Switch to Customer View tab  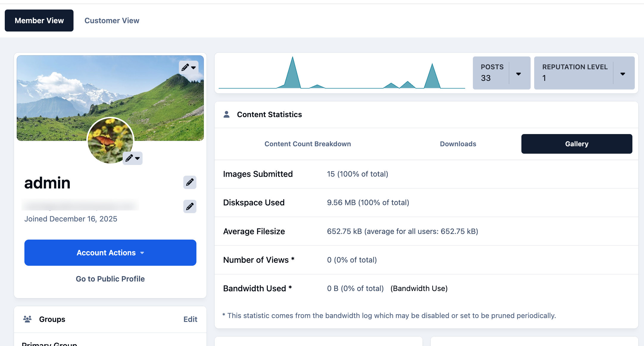112,21
